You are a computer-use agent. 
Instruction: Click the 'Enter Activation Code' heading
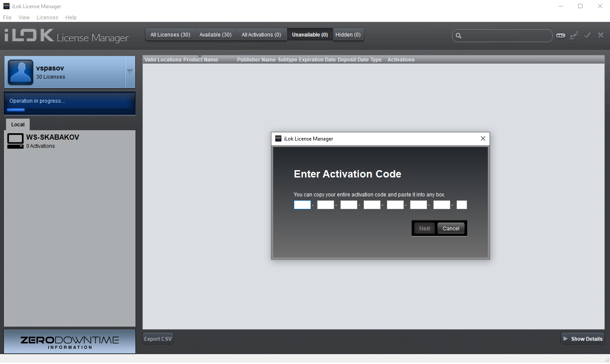coord(348,174)
